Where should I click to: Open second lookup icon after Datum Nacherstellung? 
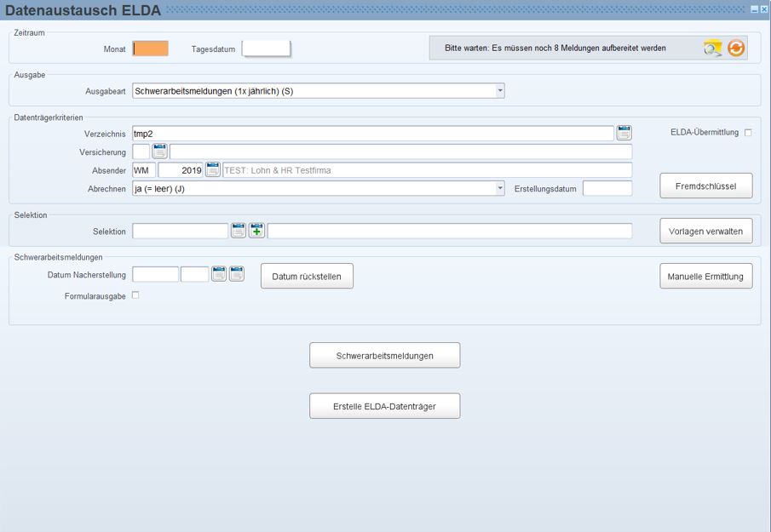point(237,274)
